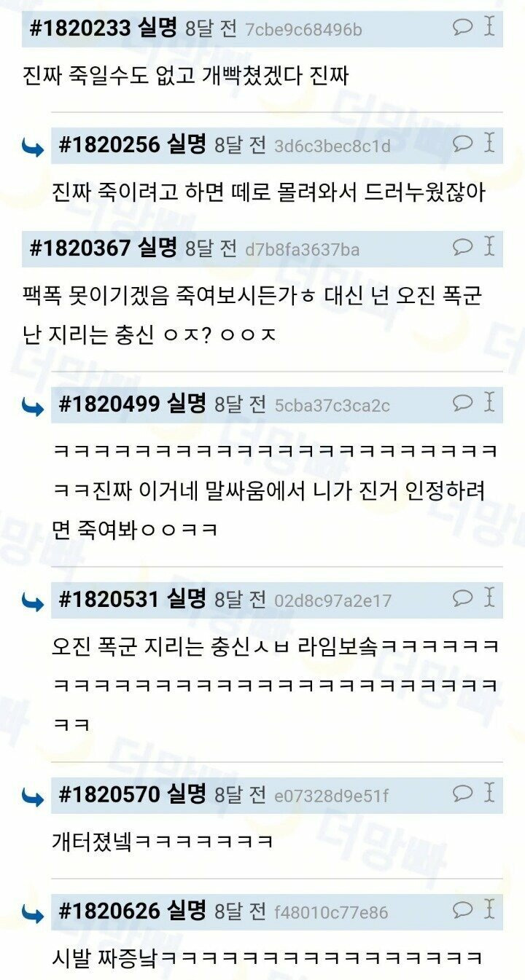Open comment number #1820233 link
This screenshot has height=980, width=525.
(79, 29)
